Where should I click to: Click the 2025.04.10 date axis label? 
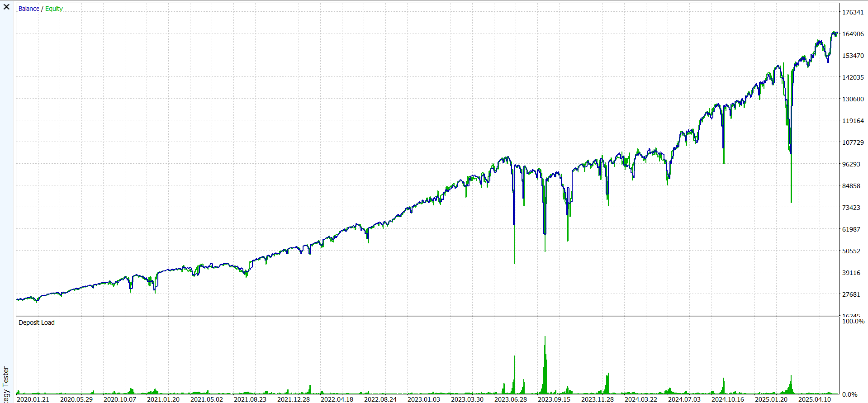814,399
